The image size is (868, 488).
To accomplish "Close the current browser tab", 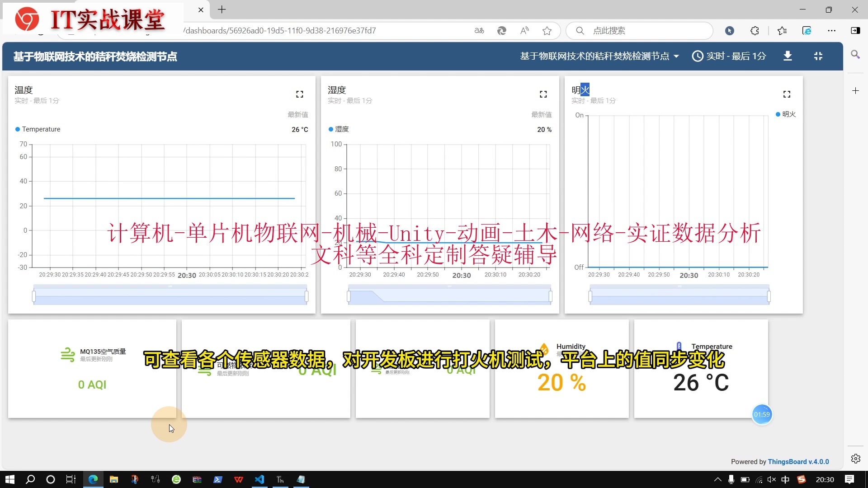I will [201, 9].
